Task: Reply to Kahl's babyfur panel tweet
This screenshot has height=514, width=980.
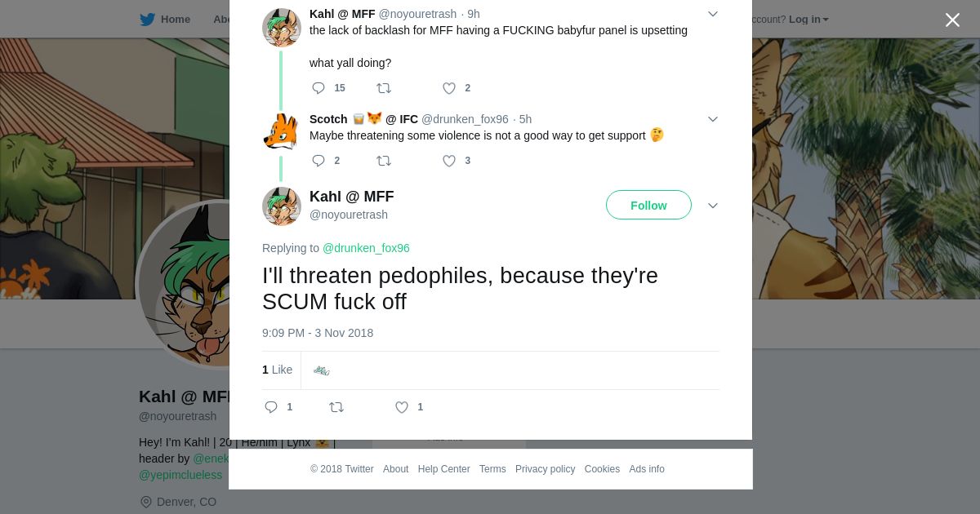Action: [x=318, y=88]
